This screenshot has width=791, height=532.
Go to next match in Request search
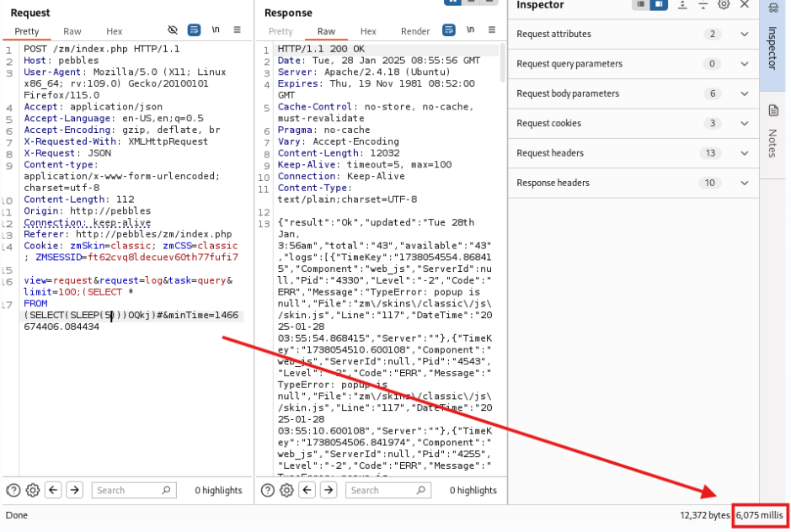click(x=75, y=490)
